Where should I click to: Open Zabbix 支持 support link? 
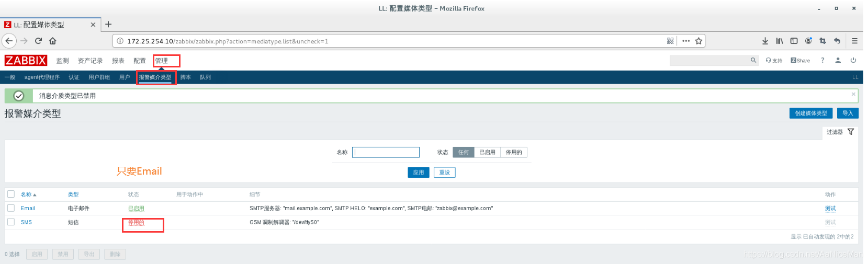pyautogui.click(x=774, y=61)
